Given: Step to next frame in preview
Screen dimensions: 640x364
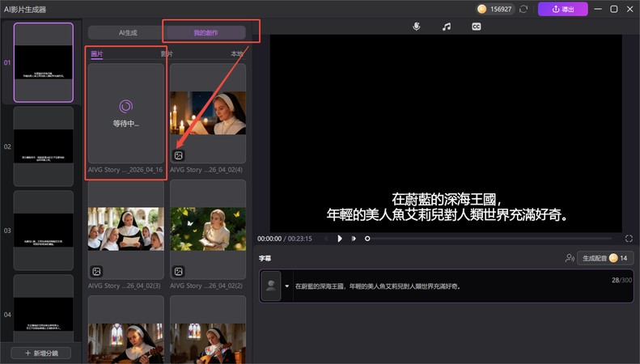Looking at the screenshot, I should pyautogui.click(x=354, y=239).
